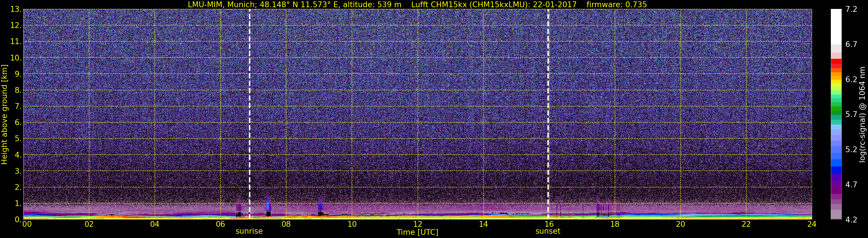
Task: Click the '12' tick on the time axis
Action: coord(417,224)
